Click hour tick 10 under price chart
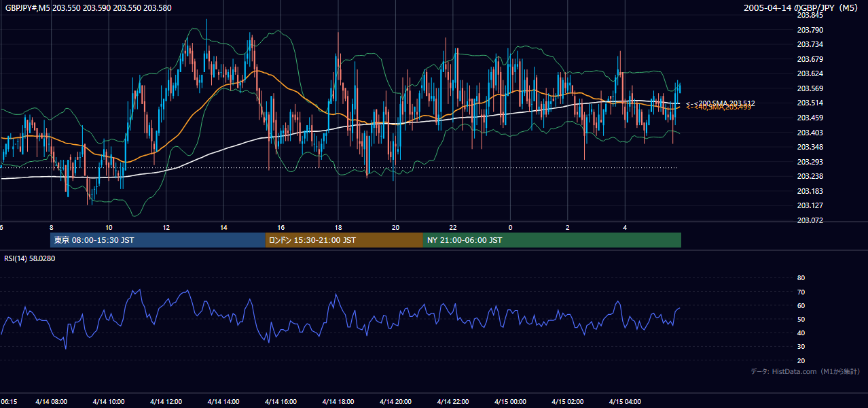 click(109, 227)
